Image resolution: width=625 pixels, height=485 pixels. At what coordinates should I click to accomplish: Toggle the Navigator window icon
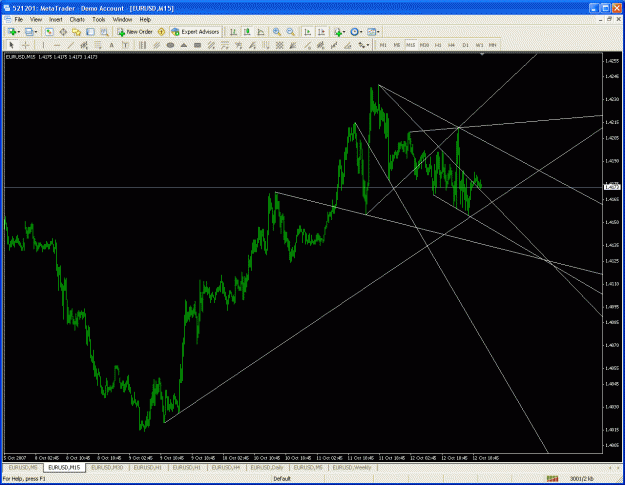tap(77, 32)
